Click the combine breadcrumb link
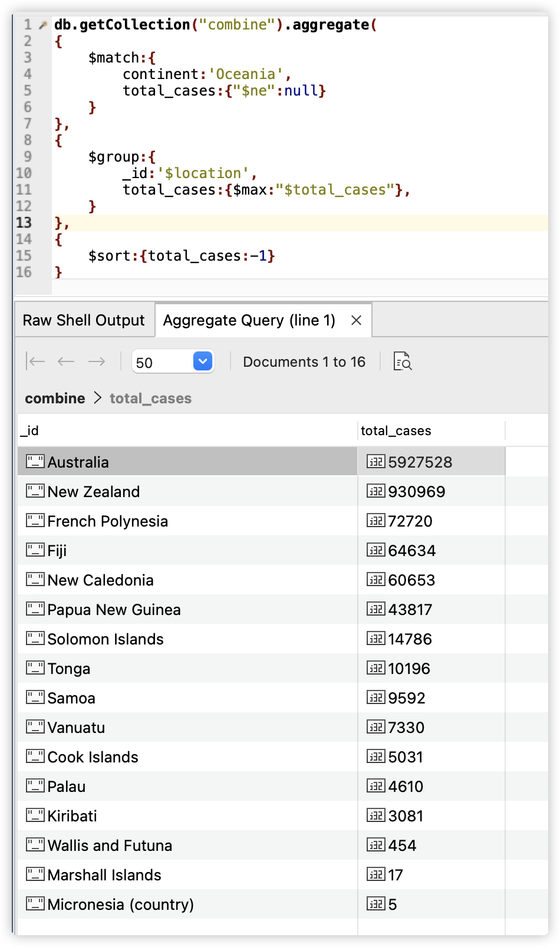Screen dimensions: 560x947 pos(55,399)
